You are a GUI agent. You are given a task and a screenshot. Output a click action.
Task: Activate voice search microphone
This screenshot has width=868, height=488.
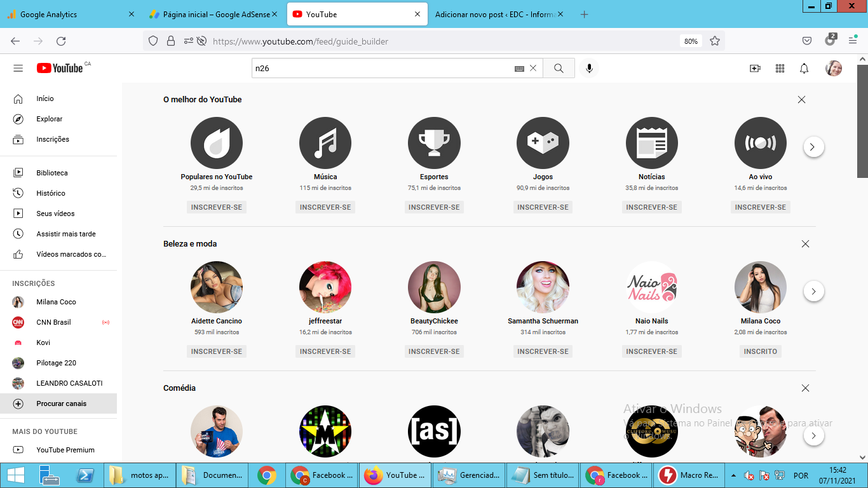[x=589, y=69]
